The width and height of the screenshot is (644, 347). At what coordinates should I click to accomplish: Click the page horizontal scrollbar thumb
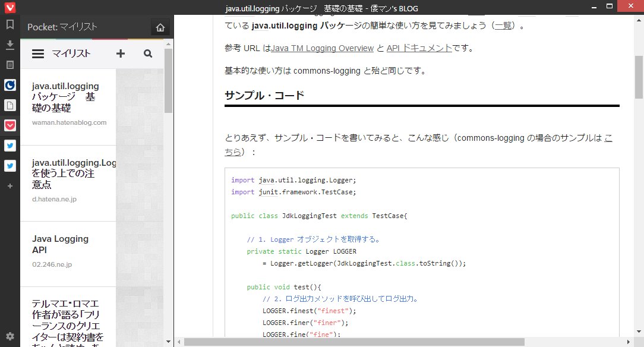click(354, 342)
